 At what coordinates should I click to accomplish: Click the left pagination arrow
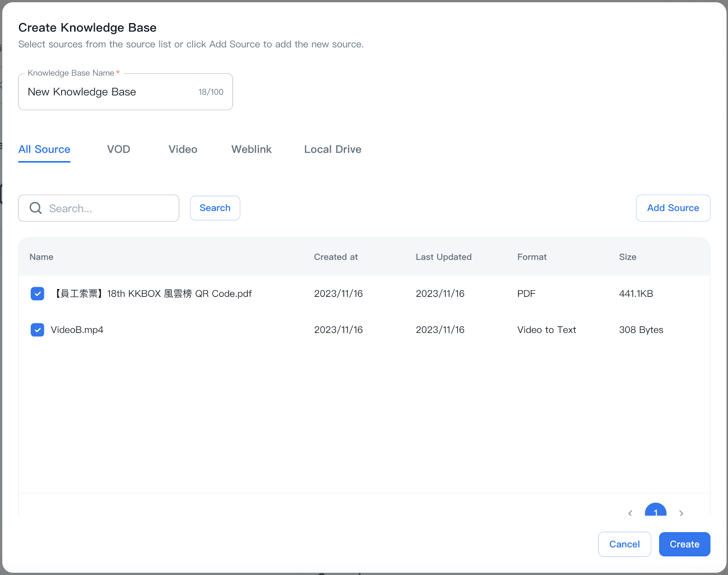pos(630,513)
